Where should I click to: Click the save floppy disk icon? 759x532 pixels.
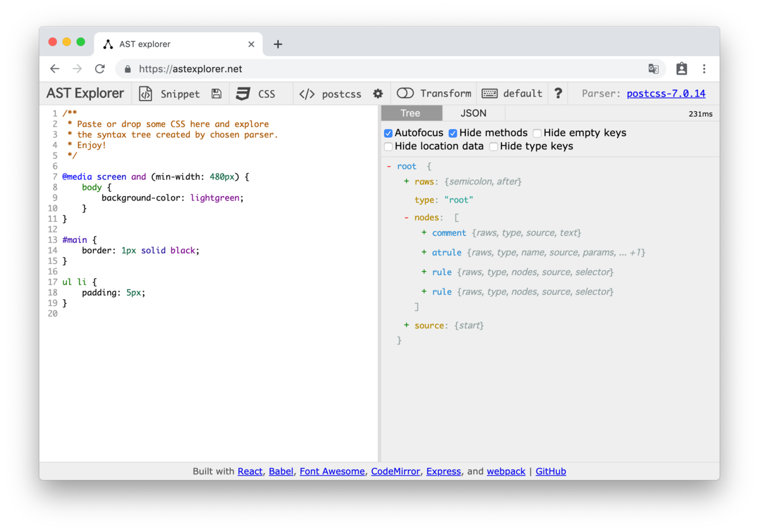coord(216,94)
